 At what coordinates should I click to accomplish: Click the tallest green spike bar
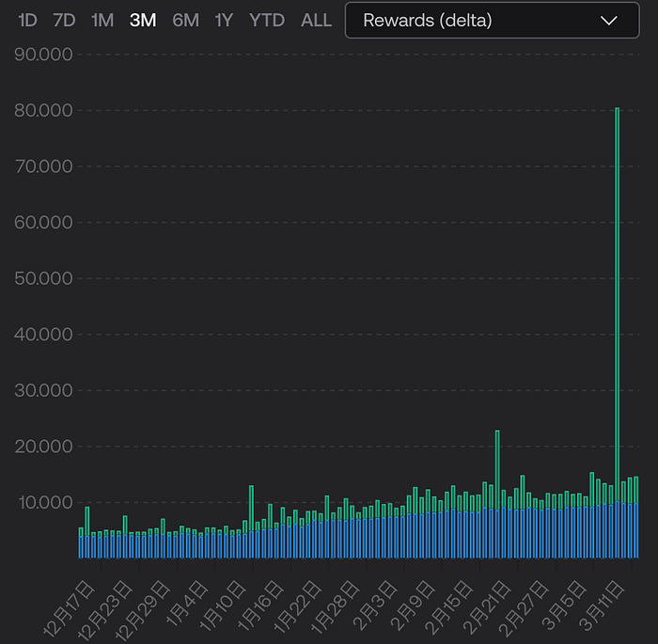(617, 333)
